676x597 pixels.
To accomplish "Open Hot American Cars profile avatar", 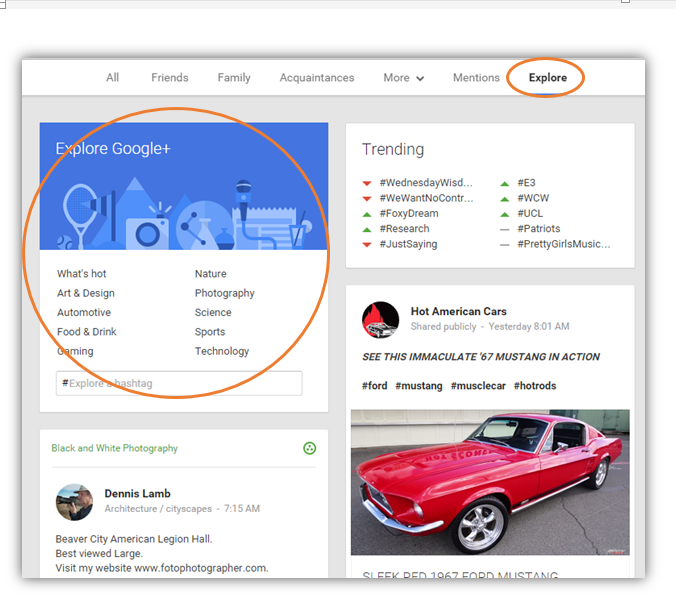I will 380,319.
